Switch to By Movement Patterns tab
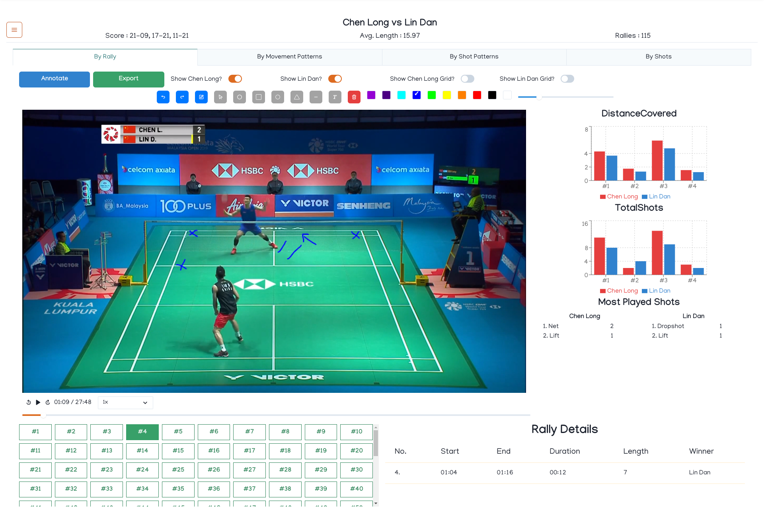This screenshot has height=532, width=764. (x=289, y=56)
